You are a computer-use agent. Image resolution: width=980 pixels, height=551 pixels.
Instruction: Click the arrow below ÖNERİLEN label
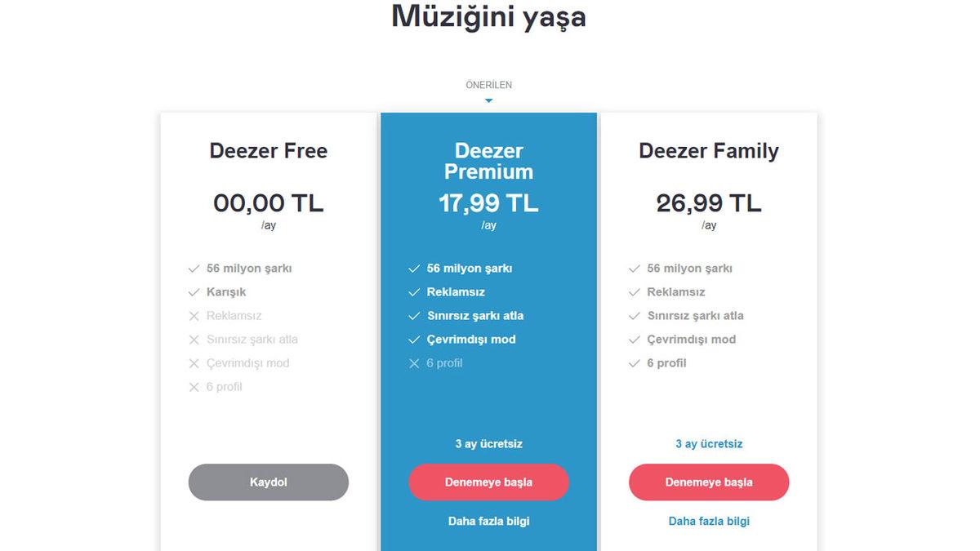(x=489, y=99)
